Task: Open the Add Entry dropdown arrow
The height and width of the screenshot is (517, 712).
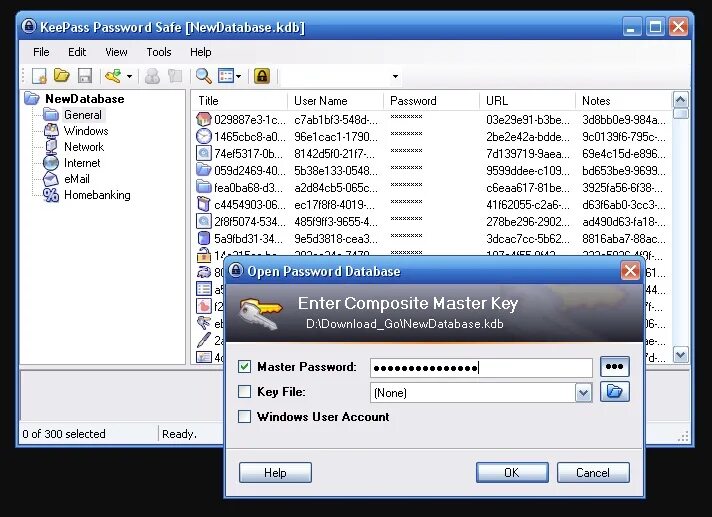Action: pos(129,76)
